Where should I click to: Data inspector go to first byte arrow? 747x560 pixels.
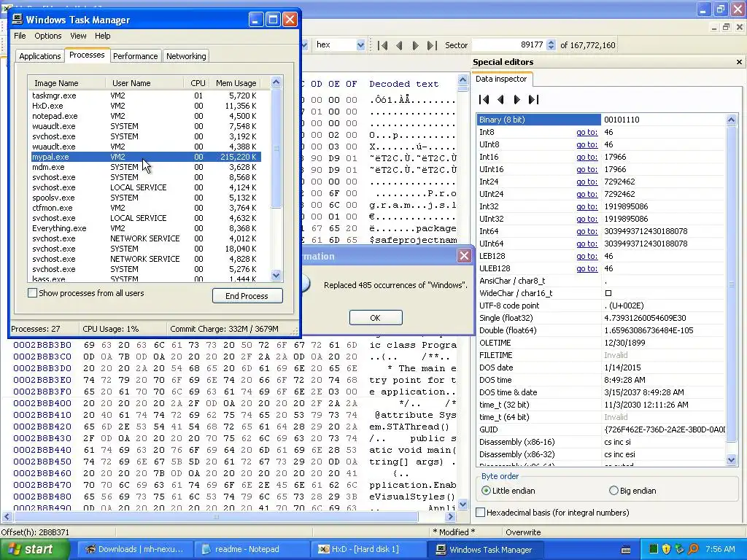click(484, 99)
